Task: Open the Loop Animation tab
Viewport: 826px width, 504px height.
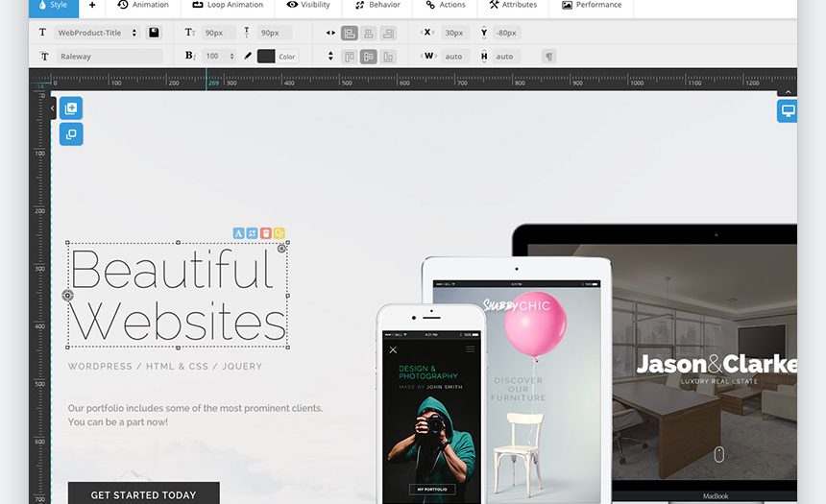Action: click(x=228, y=5)
